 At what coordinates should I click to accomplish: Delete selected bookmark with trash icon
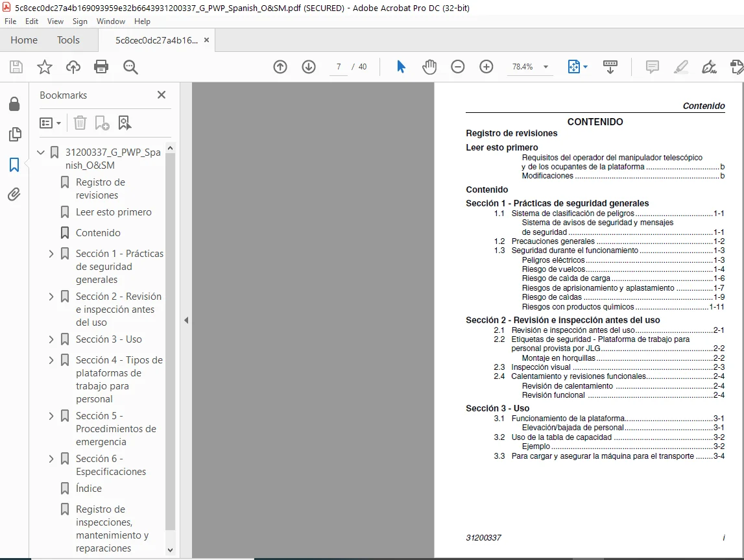80,123
